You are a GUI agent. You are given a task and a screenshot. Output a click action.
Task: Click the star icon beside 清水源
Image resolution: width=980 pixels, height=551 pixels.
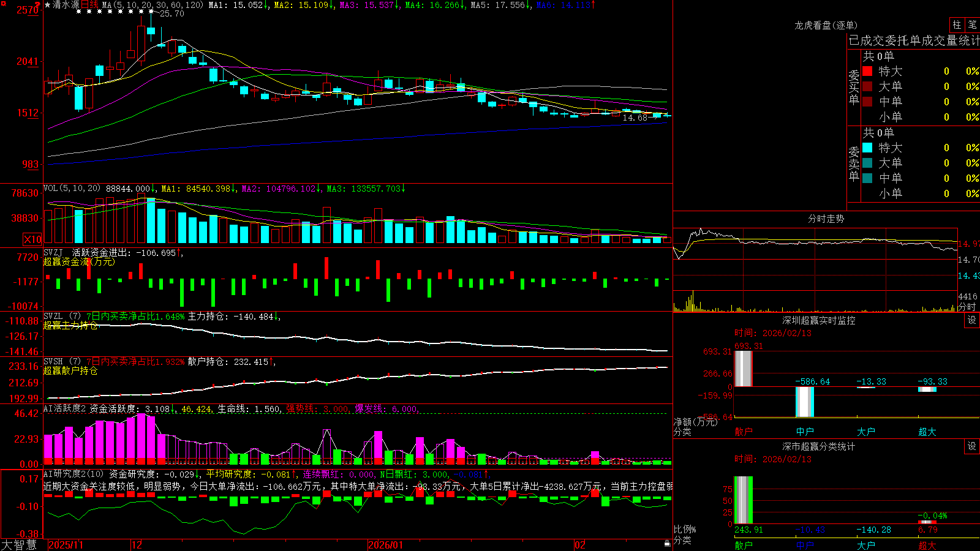(48, 5)
